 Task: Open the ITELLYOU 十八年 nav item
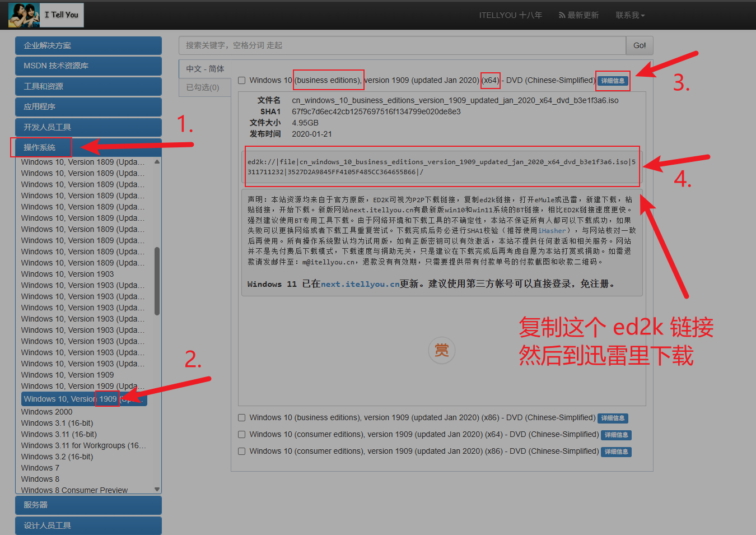(x=510, y=15)
